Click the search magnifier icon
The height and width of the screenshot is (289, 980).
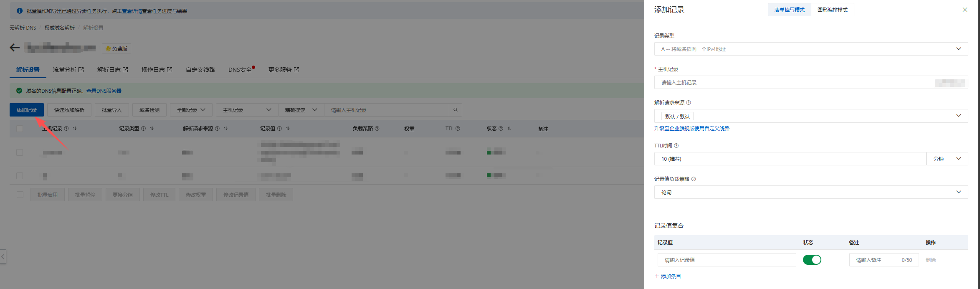coord(455,110)
